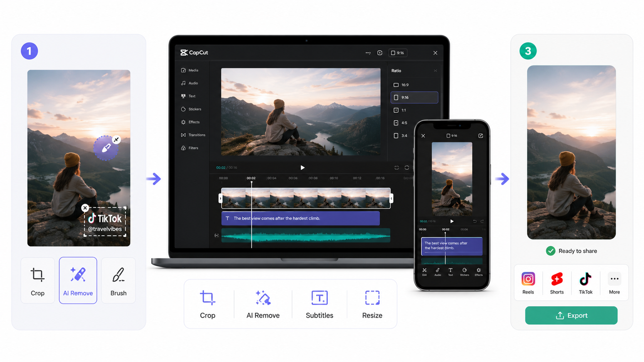644x362 pixels.
Task: Open Edit tab on phone toolbar
Action: [x=424, y=272]
